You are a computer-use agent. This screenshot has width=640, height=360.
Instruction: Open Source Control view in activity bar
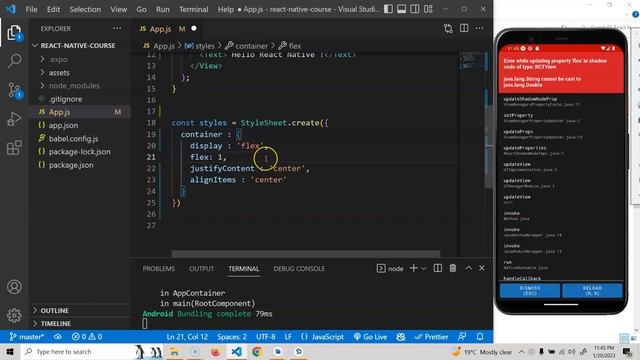tap(14, 90)
